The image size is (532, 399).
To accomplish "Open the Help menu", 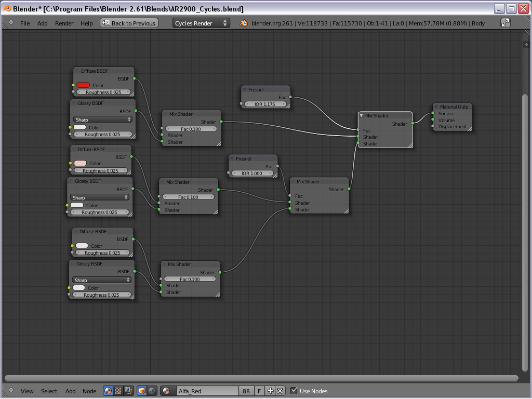I will (87, 23).
